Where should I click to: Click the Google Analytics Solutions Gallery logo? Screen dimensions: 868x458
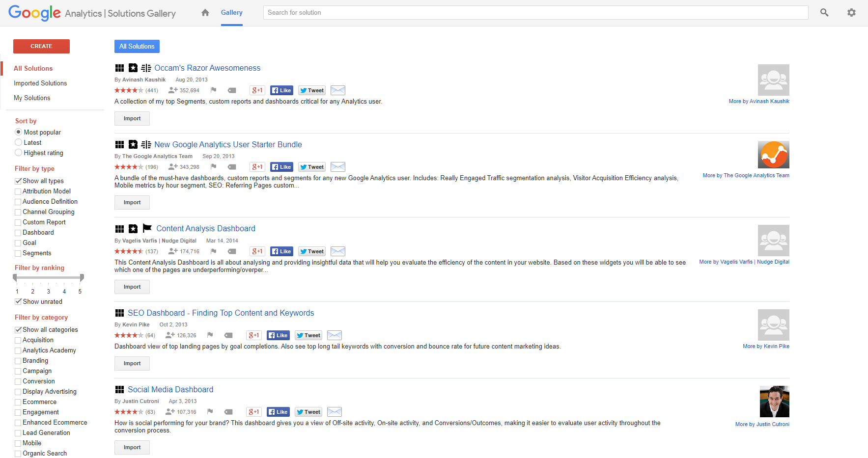92,13
